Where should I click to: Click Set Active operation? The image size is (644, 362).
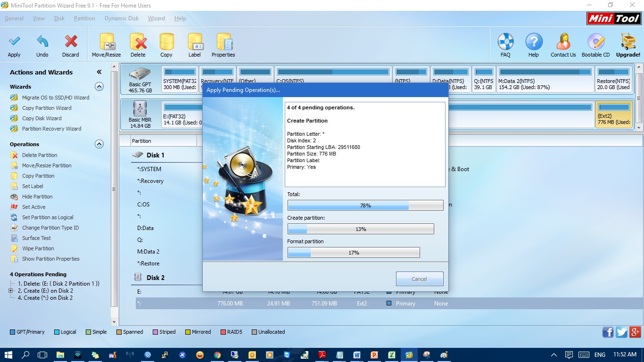(34, 207)
